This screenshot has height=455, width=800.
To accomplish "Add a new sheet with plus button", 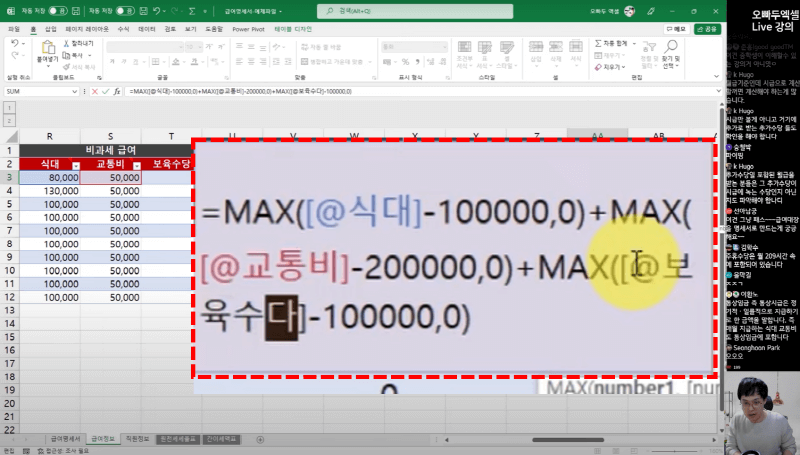I will point(260,438).
